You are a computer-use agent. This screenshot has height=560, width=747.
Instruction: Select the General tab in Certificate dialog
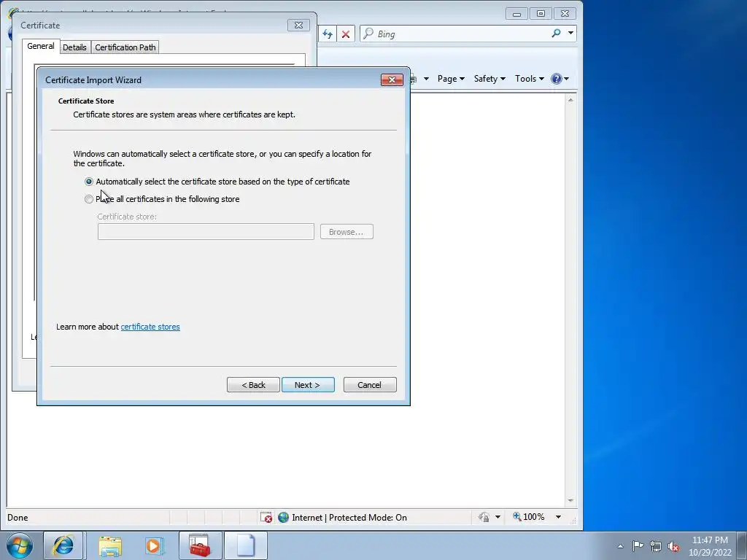41,46
